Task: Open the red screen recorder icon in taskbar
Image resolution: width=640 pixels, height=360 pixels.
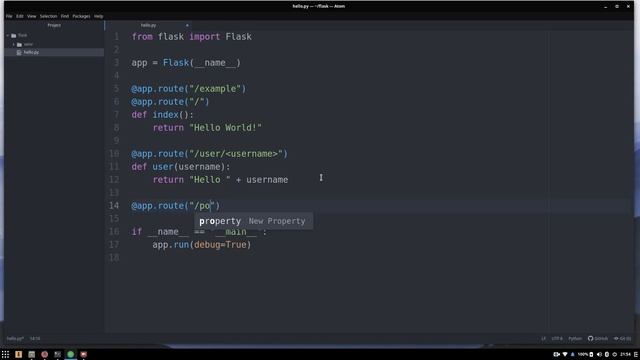Action: pyautogui.click(x=84, y=354)
